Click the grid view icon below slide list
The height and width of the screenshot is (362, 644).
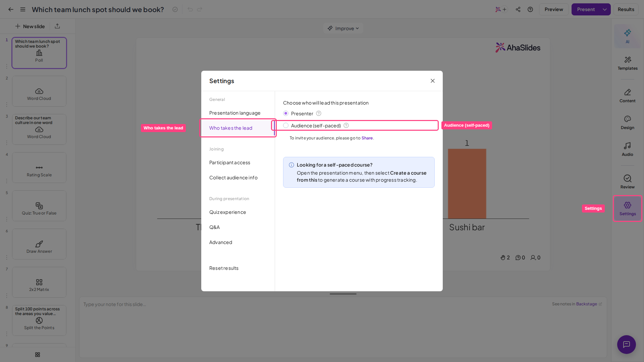[38, 355]
